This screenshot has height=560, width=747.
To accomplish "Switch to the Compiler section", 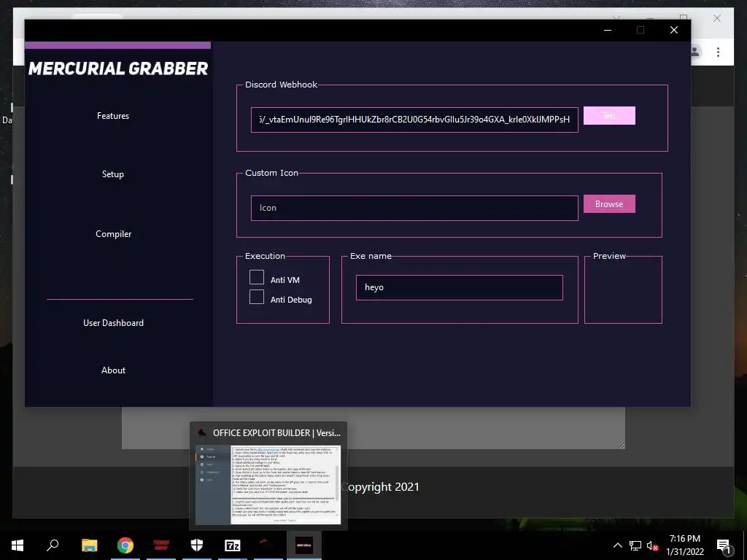I will pyautogui.click(x=113, y=234).
